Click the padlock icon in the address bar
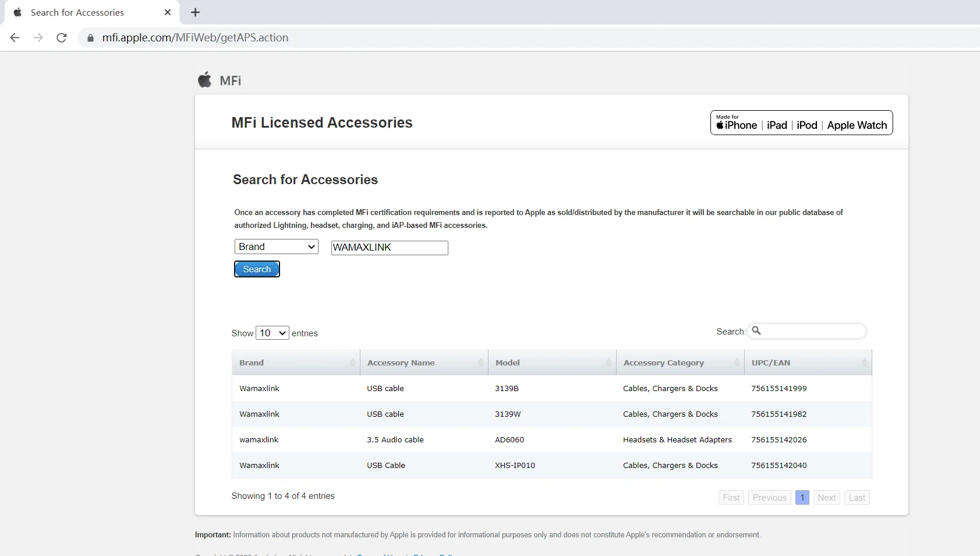The width and height of the screenshot is (980, 556). [x=90, y=37]
